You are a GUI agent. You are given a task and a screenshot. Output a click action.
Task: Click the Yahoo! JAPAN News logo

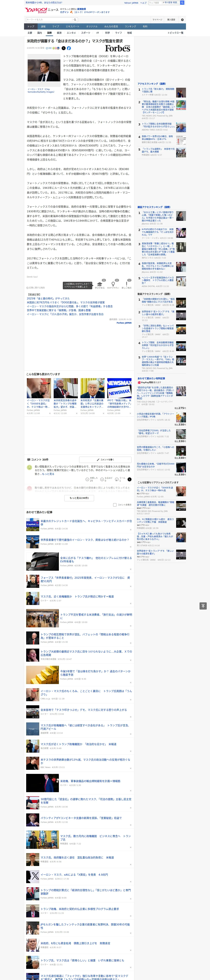[x=42, y=10]
